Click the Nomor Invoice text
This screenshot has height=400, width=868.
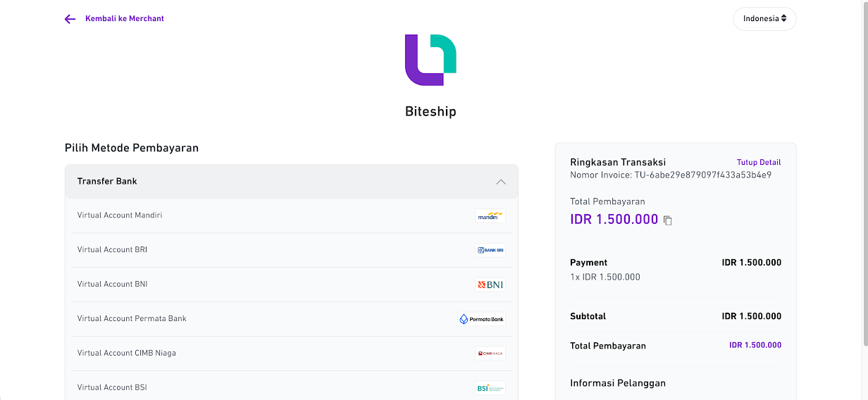671,175
